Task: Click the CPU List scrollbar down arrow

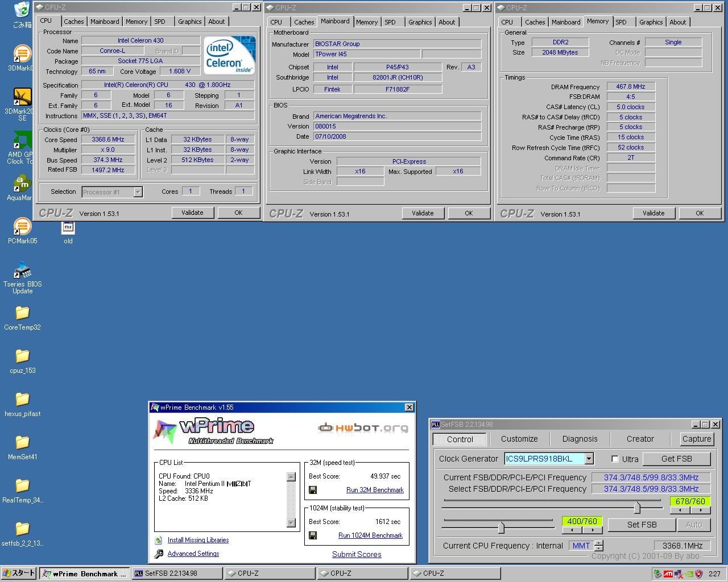Action: [291, 523]
